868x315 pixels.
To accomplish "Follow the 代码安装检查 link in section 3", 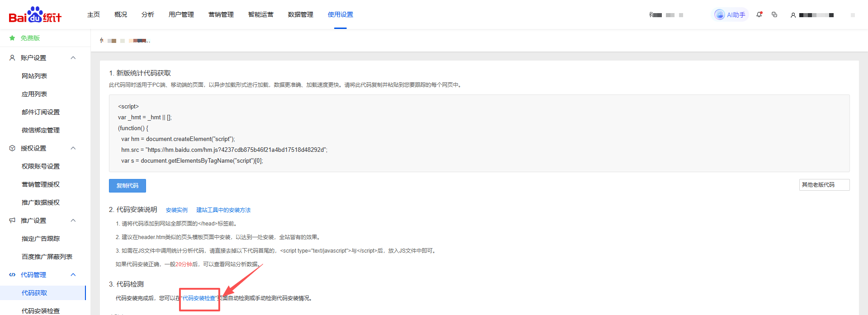I will point(199,298).
